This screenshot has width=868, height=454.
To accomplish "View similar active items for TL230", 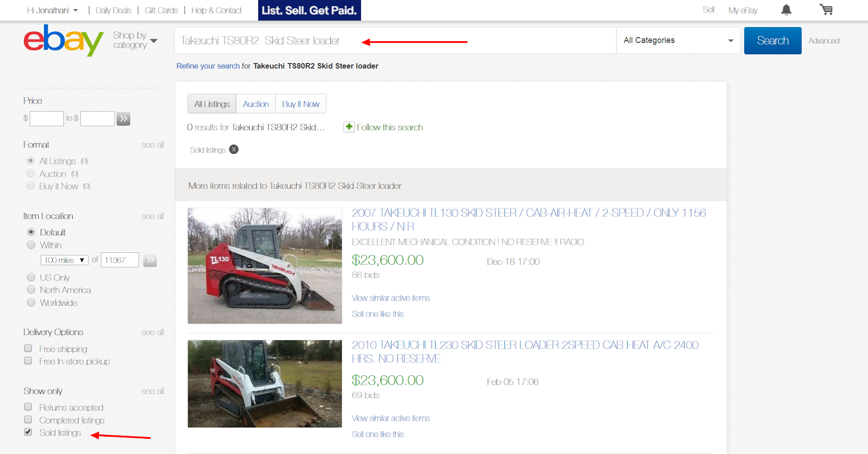I will tap(391, 418).
